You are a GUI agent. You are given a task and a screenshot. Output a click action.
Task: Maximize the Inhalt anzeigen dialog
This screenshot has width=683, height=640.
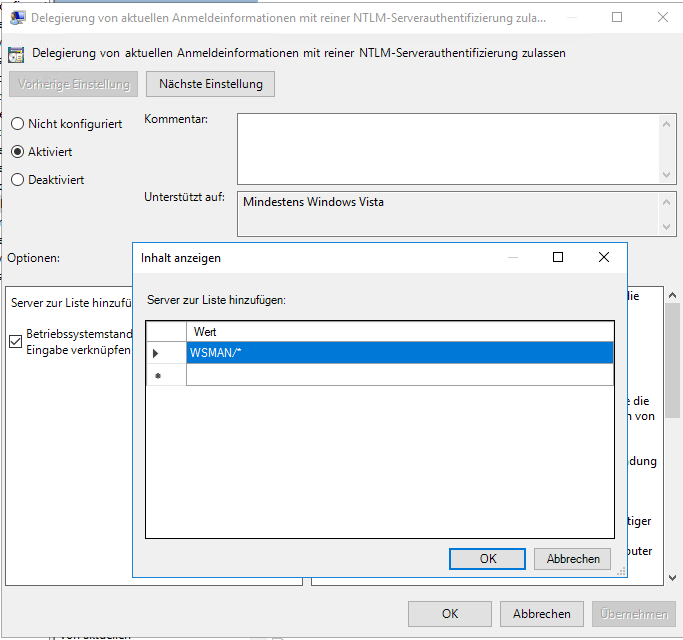click(558, 257)
